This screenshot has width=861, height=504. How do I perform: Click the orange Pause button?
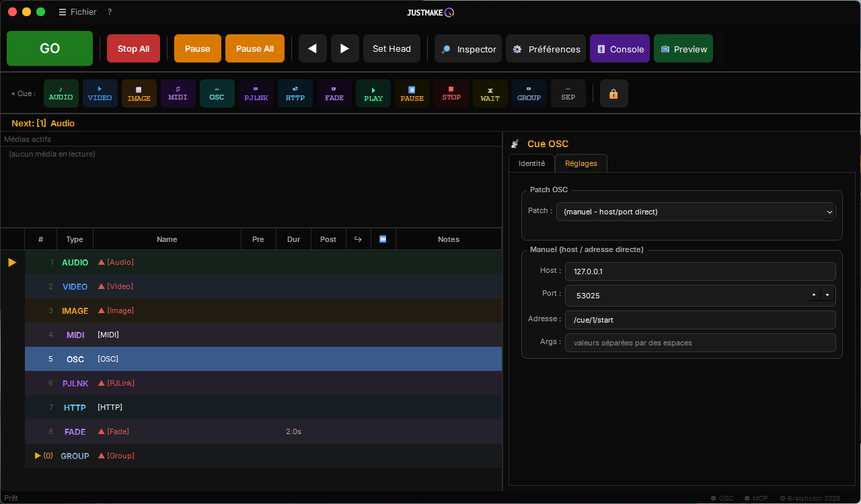pos(198,48)
